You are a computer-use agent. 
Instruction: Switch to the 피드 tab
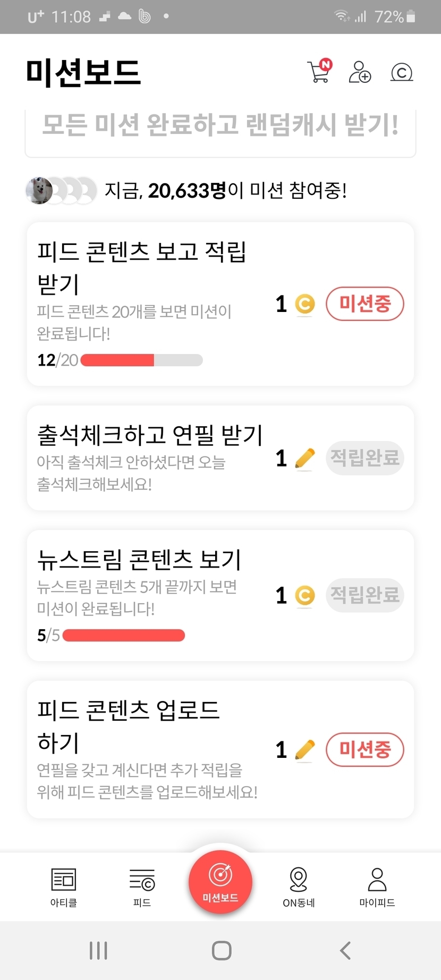pyautogui.click(x=142, y=886)
